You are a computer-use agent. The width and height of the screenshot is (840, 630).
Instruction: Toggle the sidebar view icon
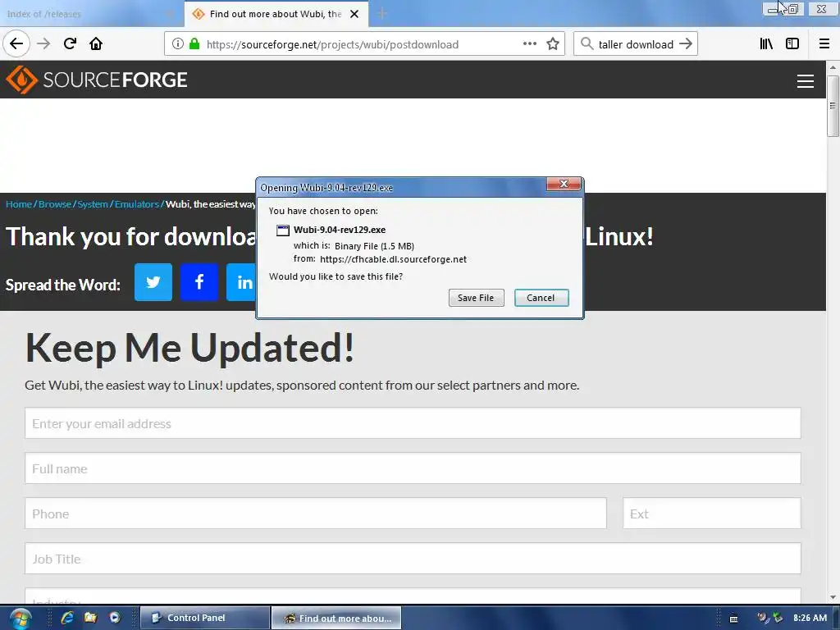pyautogui.click(x=792, y=44)
